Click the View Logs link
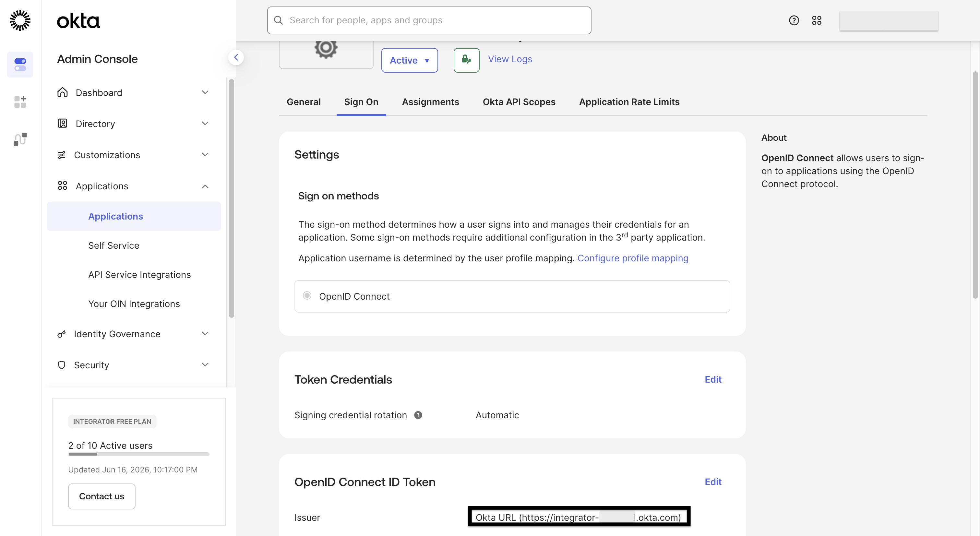This screenshot has height=536, width=980. [510, 59]
